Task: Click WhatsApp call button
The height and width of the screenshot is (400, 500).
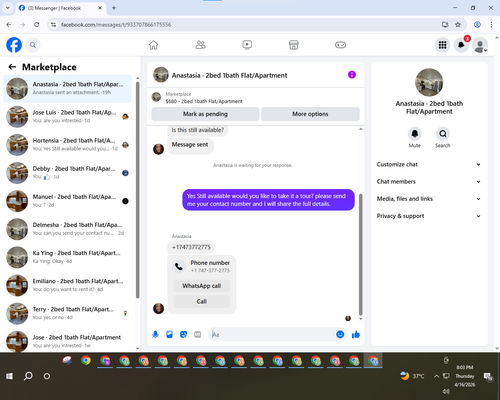Action: (202, 286)
